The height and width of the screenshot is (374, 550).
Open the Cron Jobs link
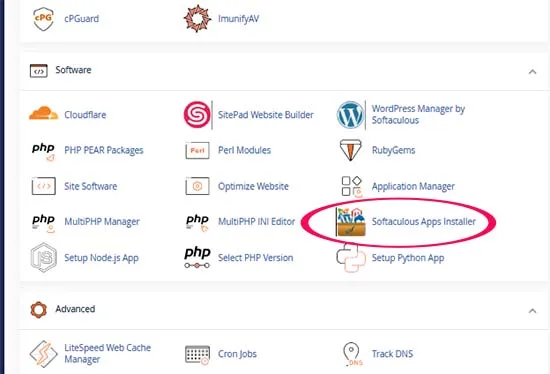coord(237,354)
